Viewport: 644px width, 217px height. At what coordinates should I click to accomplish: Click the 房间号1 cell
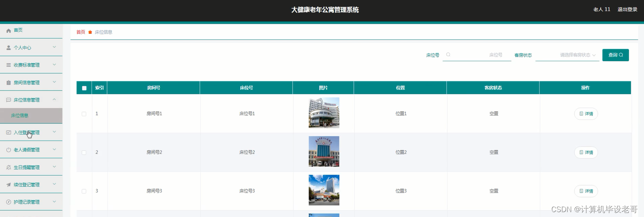click(154, 114)
